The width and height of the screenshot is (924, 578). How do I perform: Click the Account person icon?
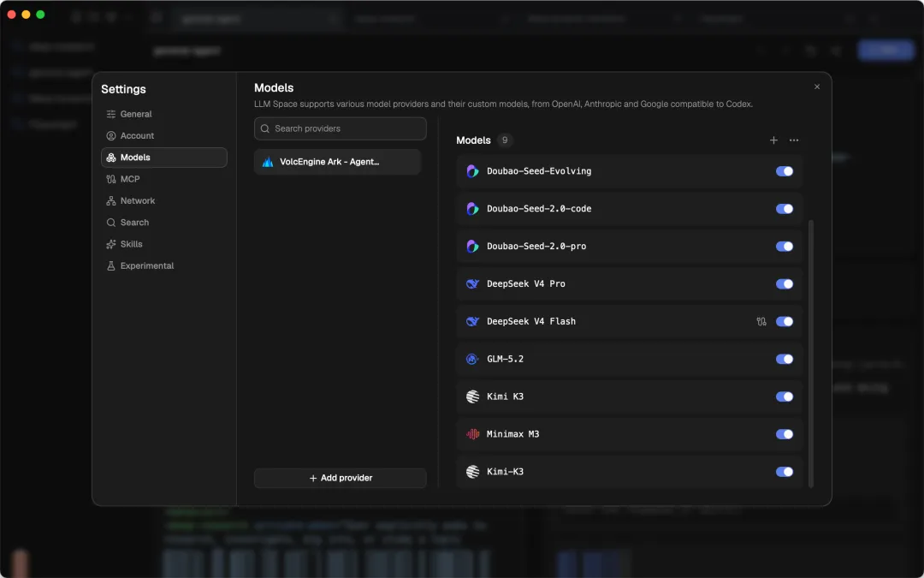110,135
